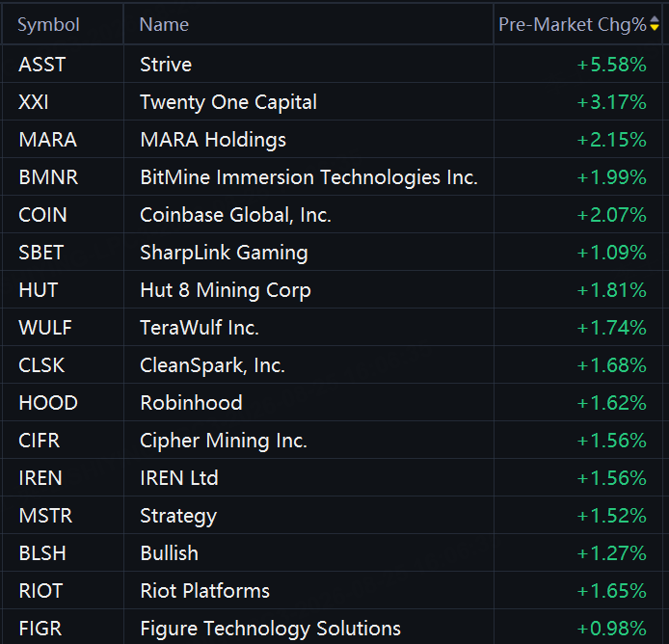Select SharpLink Gaming in the list
This screenshot has height=644, width=669.
(x=224, y=253)
